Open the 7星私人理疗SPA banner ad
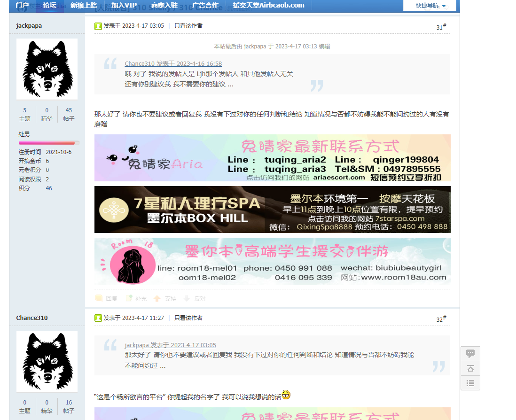 (273, 210)
